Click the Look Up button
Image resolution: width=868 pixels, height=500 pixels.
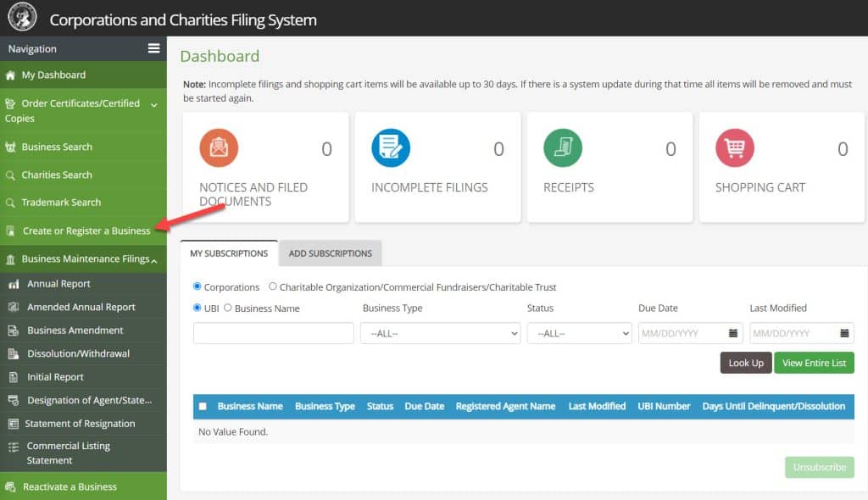[x=745, y=363]
